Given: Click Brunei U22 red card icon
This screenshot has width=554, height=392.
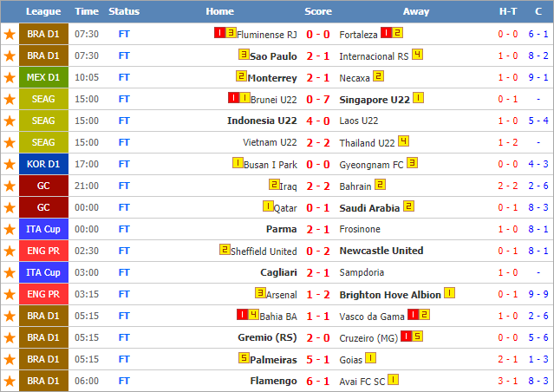Looking at the screenshot, I should 233,97.
